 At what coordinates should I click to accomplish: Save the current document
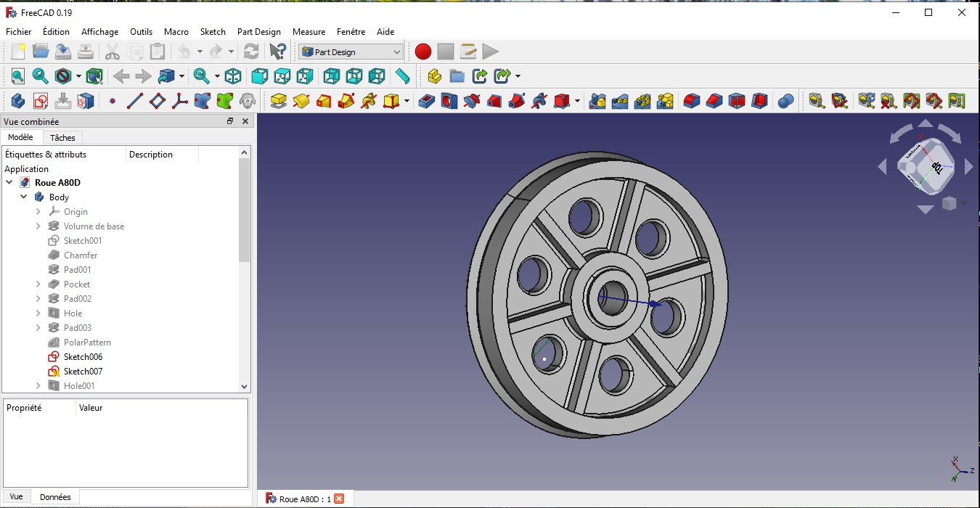63,52
